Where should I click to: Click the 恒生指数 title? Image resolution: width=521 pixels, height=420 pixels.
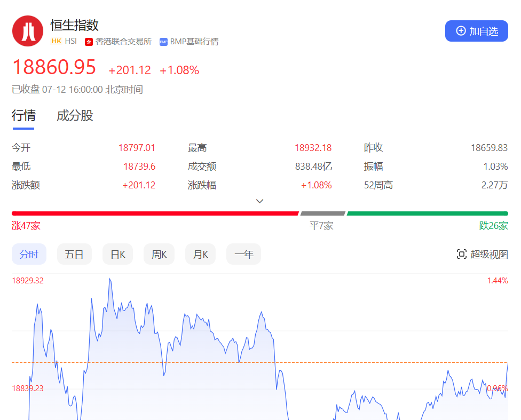pyautogui.click(x=75, y=25)
